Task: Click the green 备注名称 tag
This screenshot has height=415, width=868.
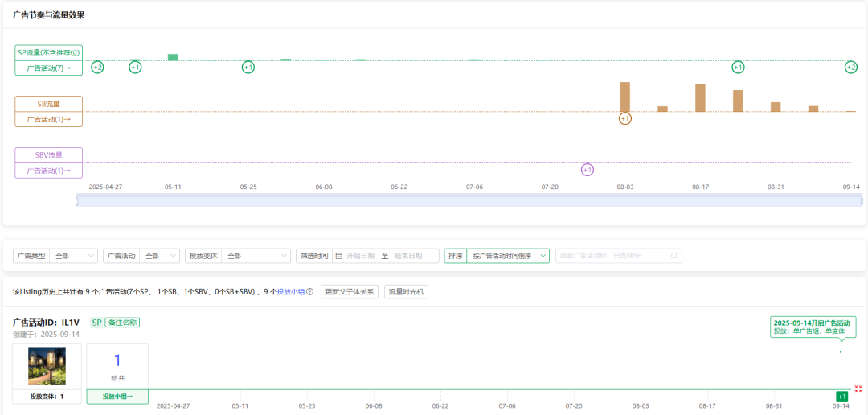Action: (122, 323)
